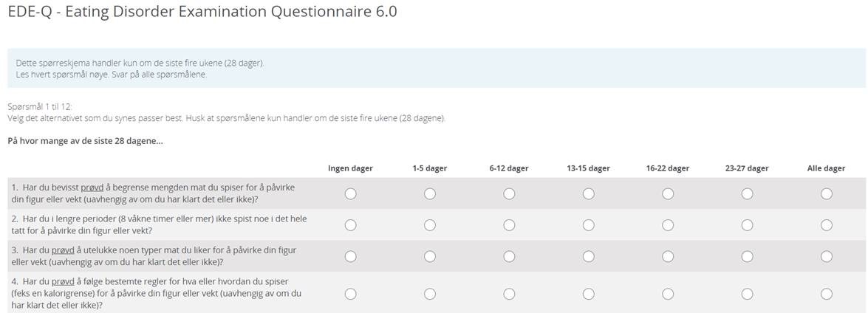This screenshot has width=868, height=313.
Task: Click the question 1 text about limiting food
Action: click(x=153, y=193)
